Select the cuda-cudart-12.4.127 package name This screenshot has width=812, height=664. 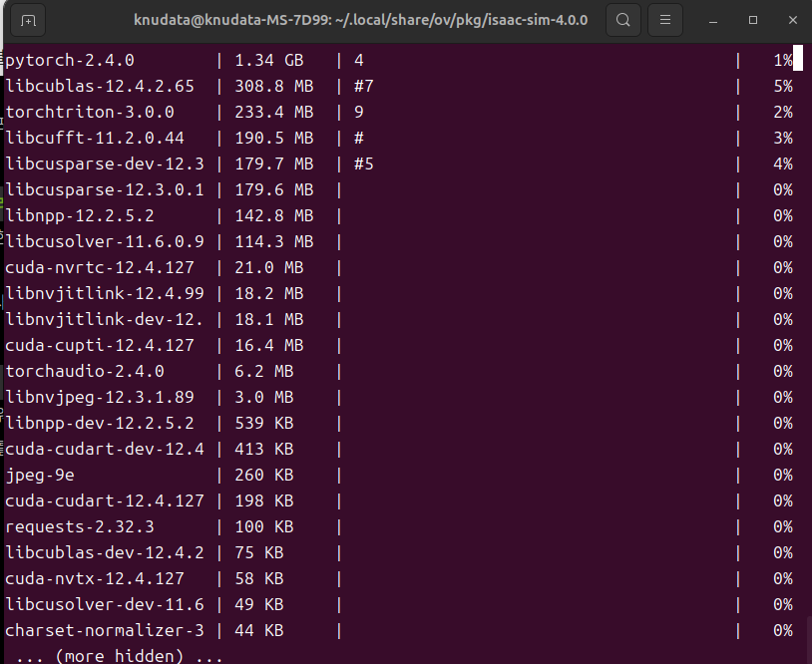point(105,500)
